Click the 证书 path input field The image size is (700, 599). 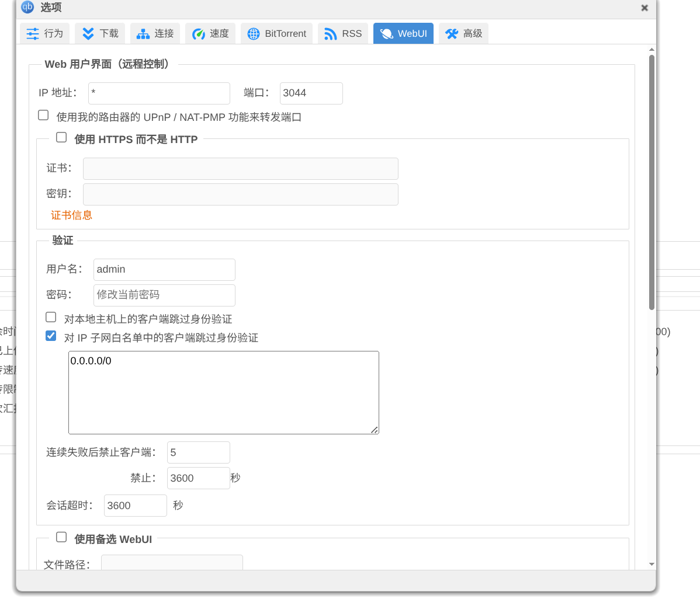coord(241,169)
